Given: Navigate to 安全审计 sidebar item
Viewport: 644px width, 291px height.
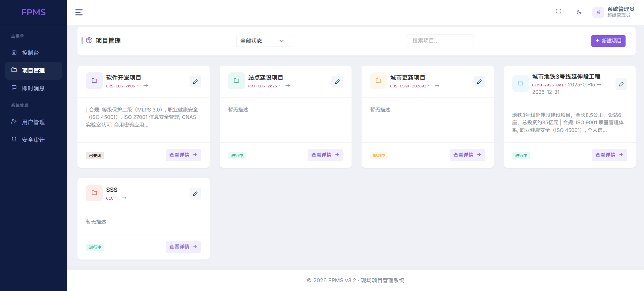Looking at the screenshot, I should click(33, 140).
